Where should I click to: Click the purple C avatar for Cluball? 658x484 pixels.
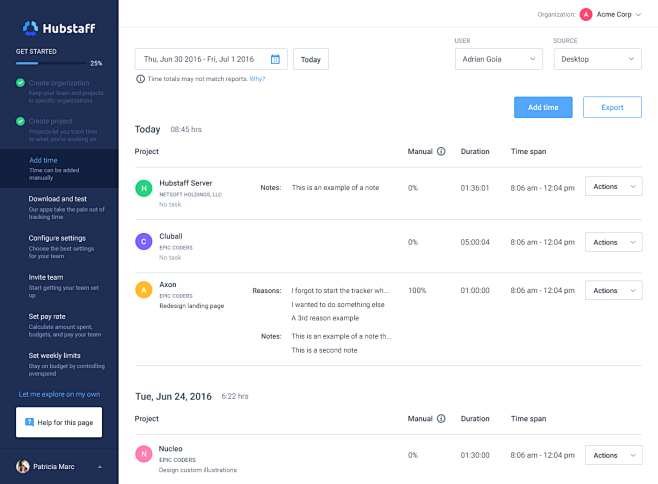[x=144, y=241]
